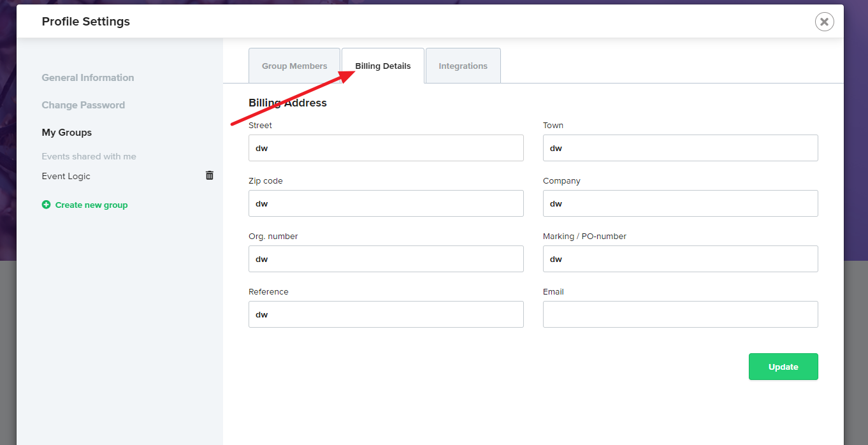868x445 pixels.
Task: Click into the Company field
Action: click(681, 203)
